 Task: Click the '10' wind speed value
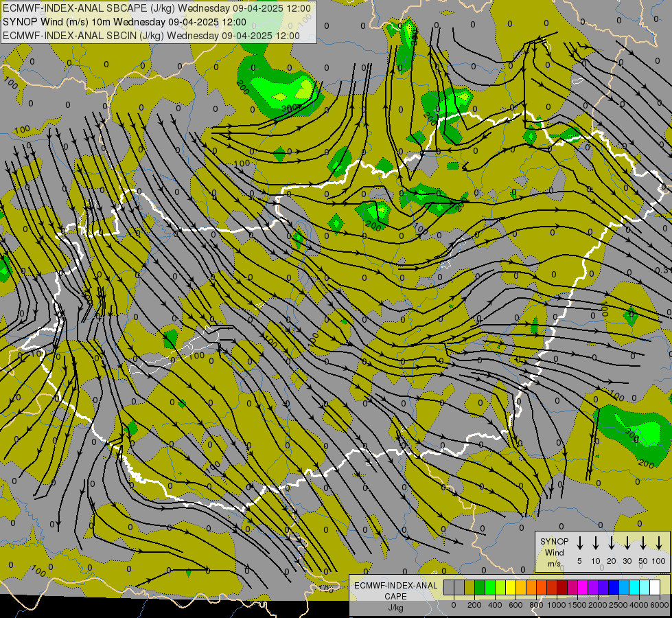(595, 561)
